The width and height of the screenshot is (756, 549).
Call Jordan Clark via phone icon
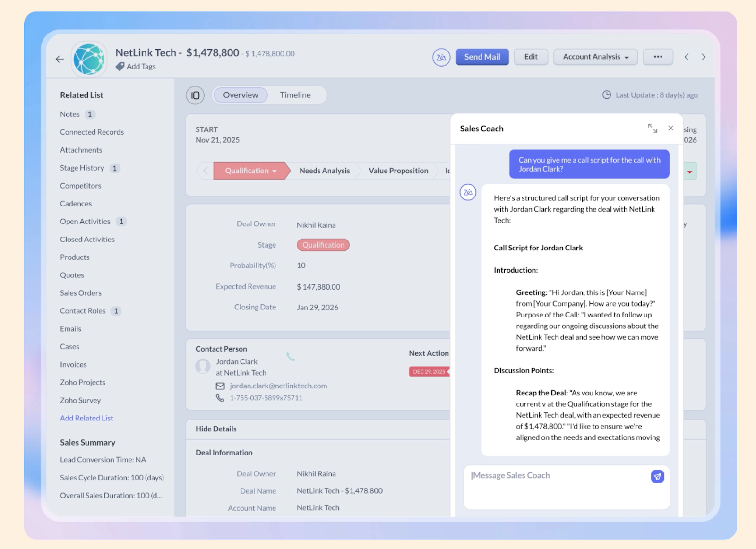pos(291,357)
